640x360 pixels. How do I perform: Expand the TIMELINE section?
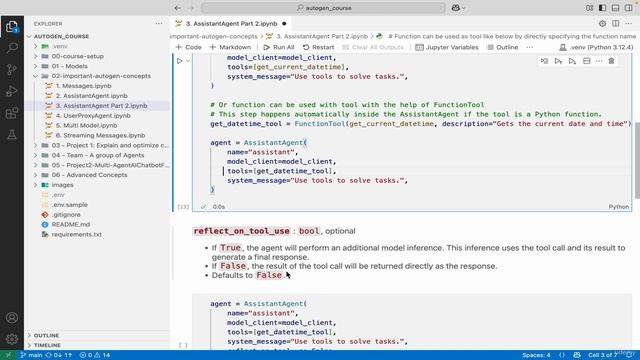(x=47, y=345)
